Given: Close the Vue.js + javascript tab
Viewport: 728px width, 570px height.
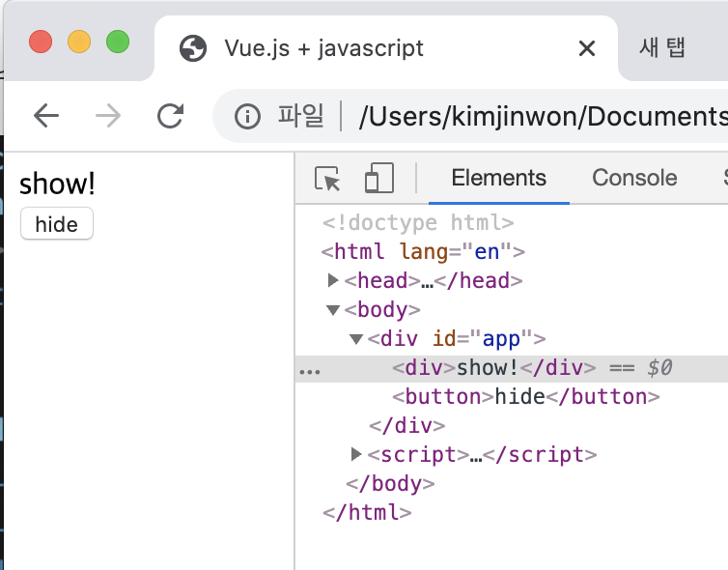Looking at the screenshot, I should pyautogui.click(x=587, y=48).
